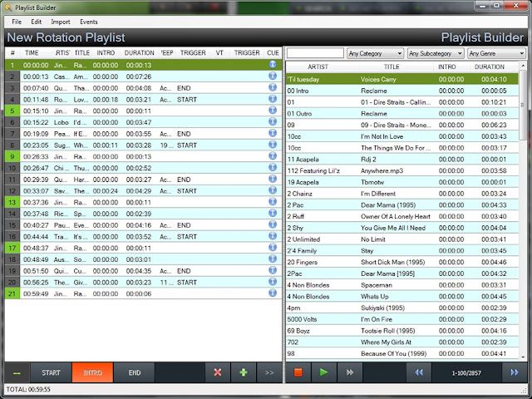Go to next library page arrows
Screen dimensions: 532x399
tap(514, 372)
